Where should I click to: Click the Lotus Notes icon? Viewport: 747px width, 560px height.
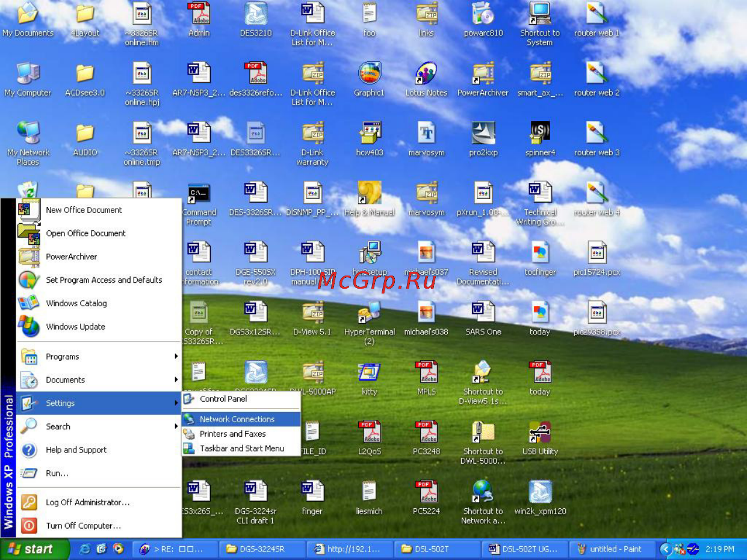tap(426, 73)
